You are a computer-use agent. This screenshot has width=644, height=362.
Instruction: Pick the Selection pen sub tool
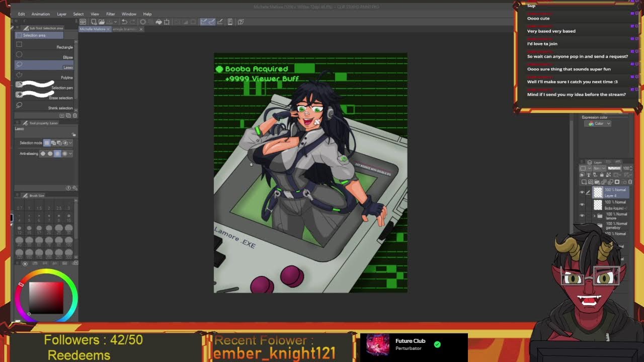click(x=45, y=86)
